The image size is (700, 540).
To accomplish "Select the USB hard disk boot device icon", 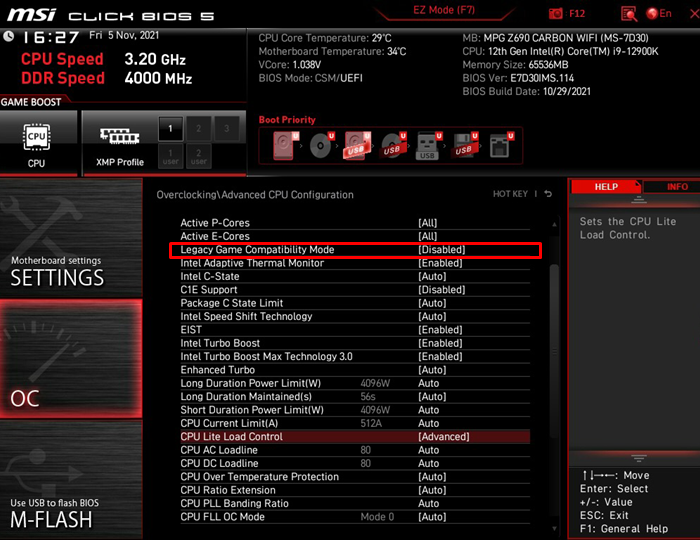I will [357, 145].
